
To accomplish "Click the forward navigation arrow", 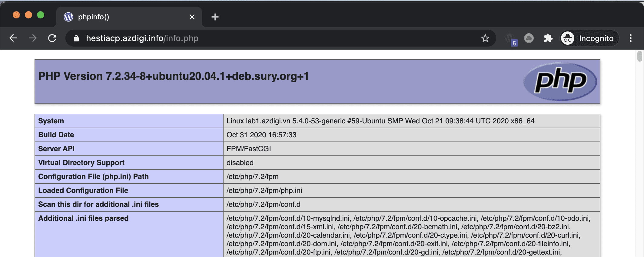I will click(33, 38).
